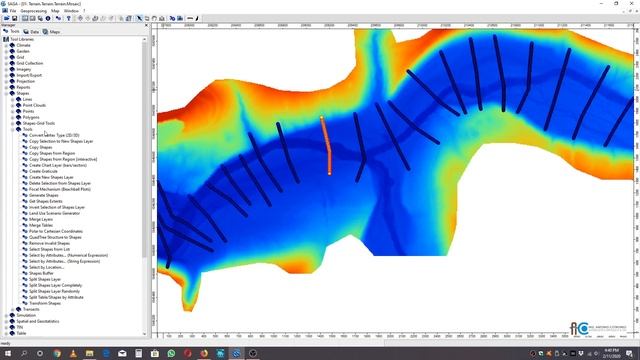Collapse the Shapes library node

pos(6,93)
